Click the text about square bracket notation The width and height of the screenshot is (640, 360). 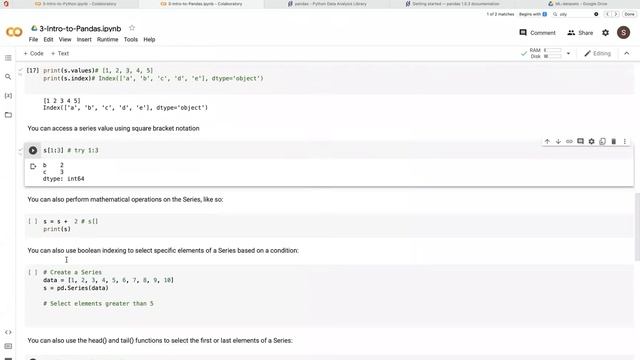(x=113, y=128)
